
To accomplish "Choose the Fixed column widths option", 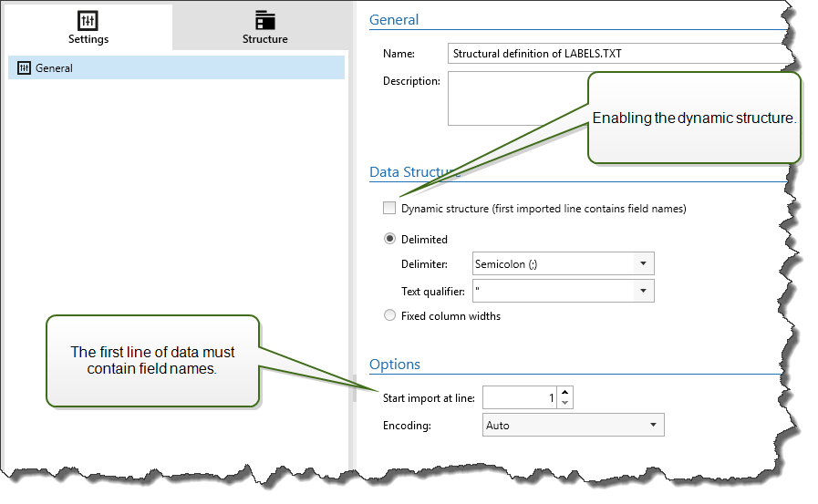I will click(390, 316).
